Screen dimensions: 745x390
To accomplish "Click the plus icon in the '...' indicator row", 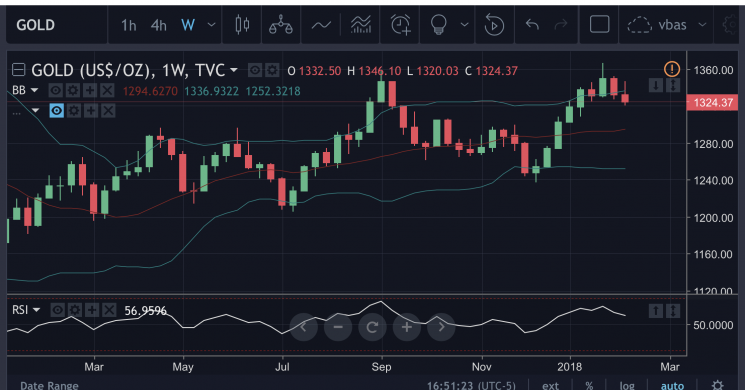I will pos(91,111).
